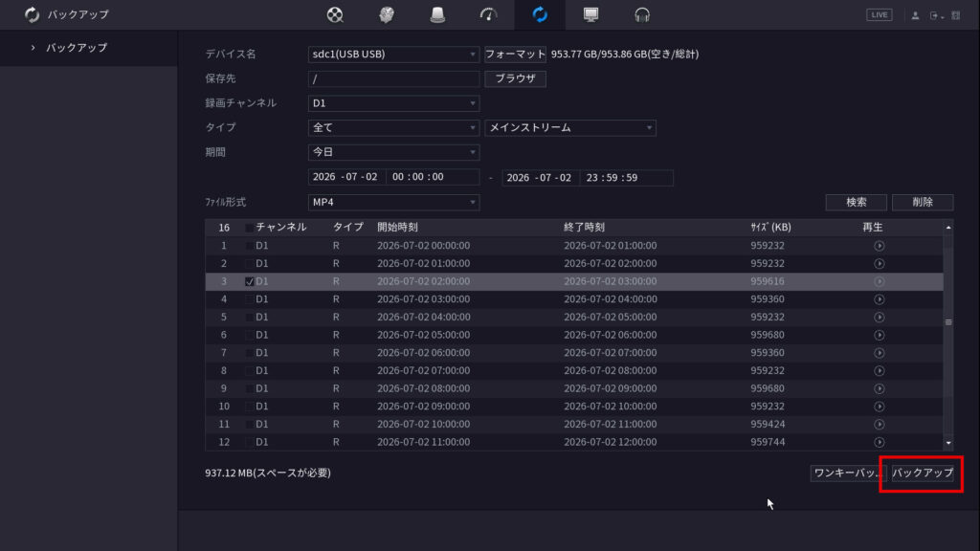Image resolution: width=980 pixels, height=551 pixels.
Task: Check the checkbox for row 5
Action: (250, 318)
